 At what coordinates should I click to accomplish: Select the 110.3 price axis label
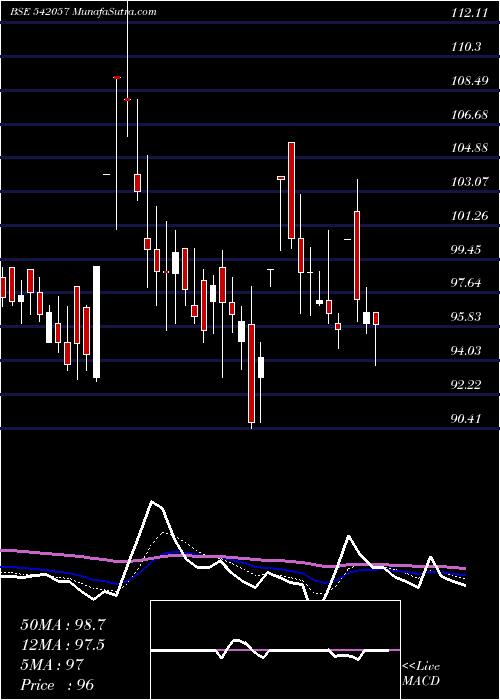click(466, 46)
